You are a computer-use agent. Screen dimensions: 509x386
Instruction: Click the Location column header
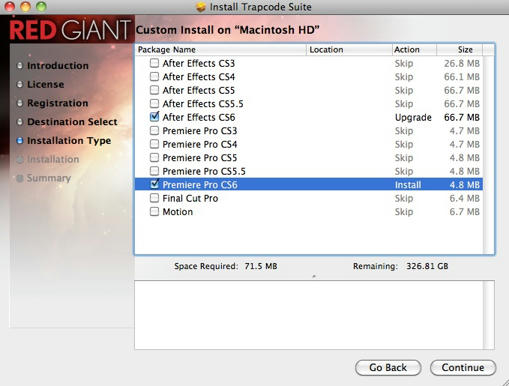[349, 50]
